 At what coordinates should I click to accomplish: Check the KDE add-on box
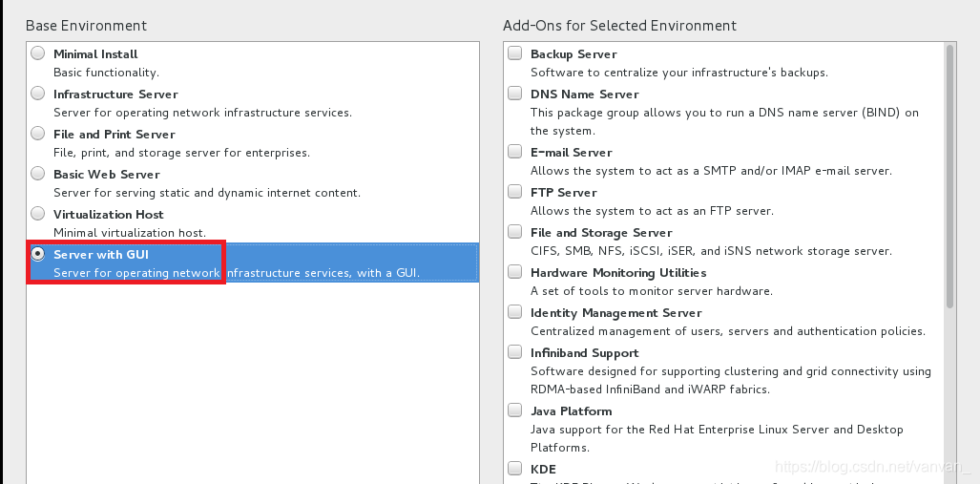(514, 470)
